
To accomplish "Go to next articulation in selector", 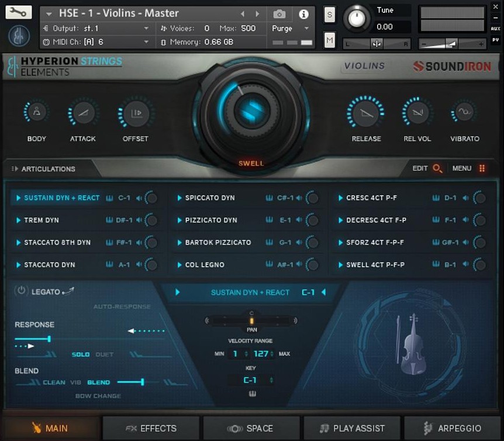I will 177,292.
